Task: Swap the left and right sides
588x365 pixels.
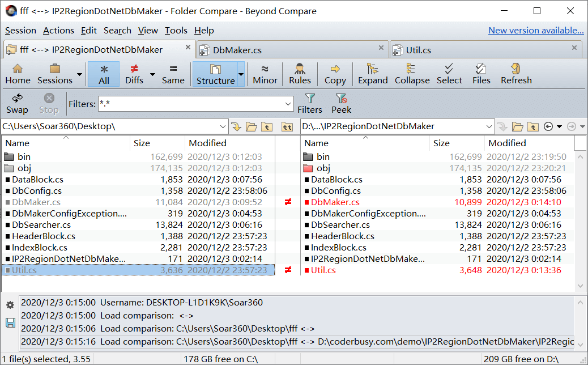Action: [17, 103]
